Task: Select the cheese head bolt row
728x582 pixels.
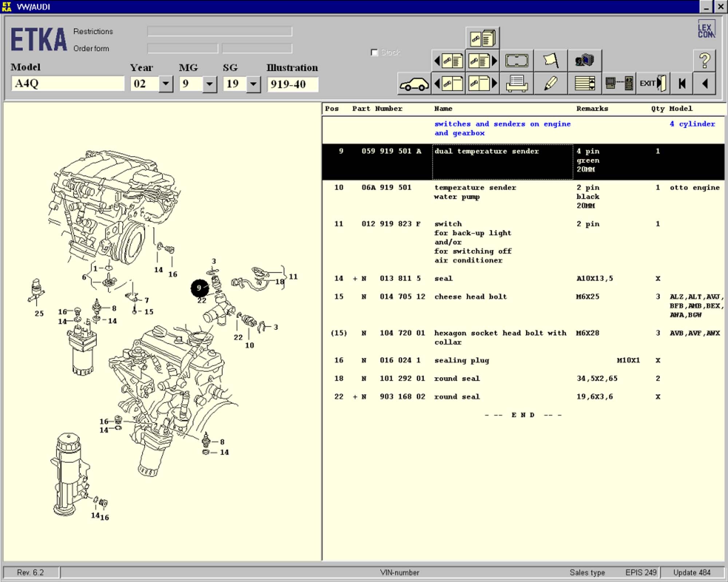Action: 523,306
